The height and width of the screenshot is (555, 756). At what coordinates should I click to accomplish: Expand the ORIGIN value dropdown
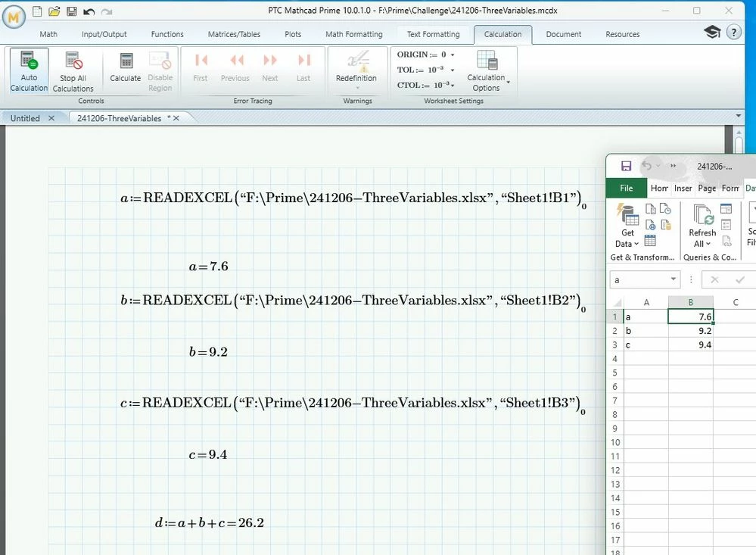click(453, 55)
